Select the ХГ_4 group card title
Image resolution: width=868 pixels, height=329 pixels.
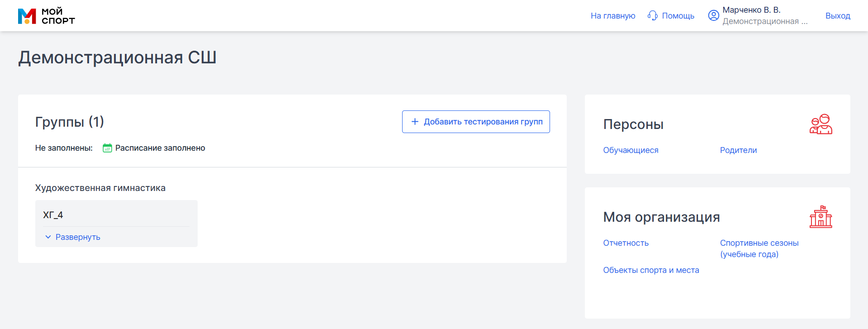tap(53, 215)
